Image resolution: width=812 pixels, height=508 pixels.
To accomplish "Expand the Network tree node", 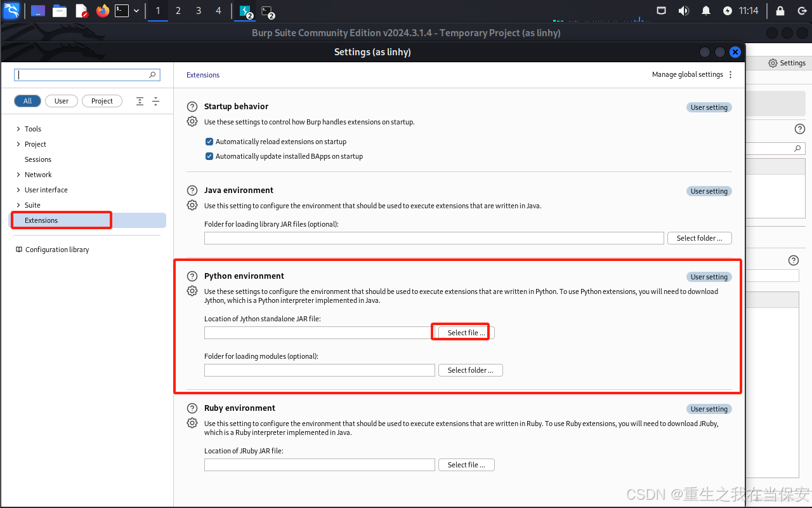I will [18, 175].
